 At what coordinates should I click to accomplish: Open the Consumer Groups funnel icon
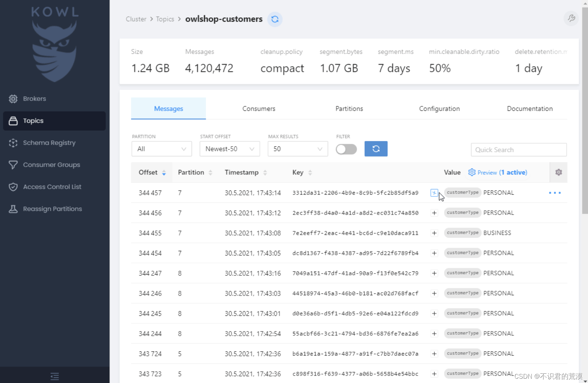pyautogui.click(x=13, y=165)
